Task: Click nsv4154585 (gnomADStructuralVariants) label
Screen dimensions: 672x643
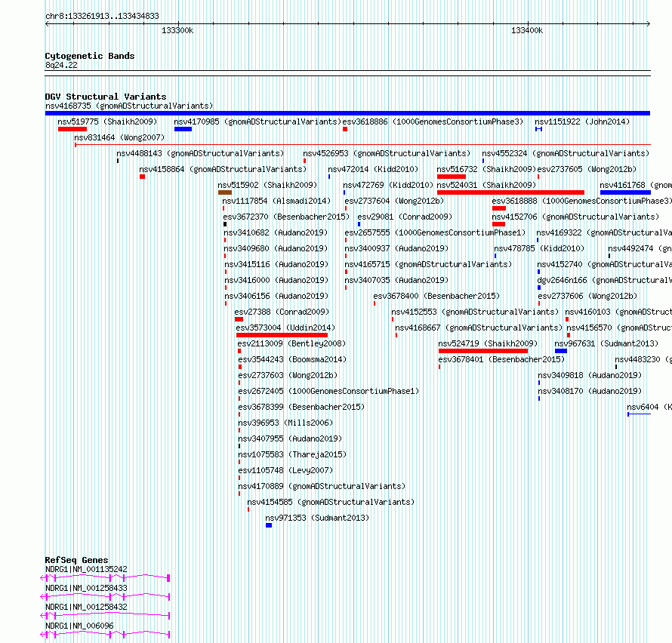Action: click(331, 502)
